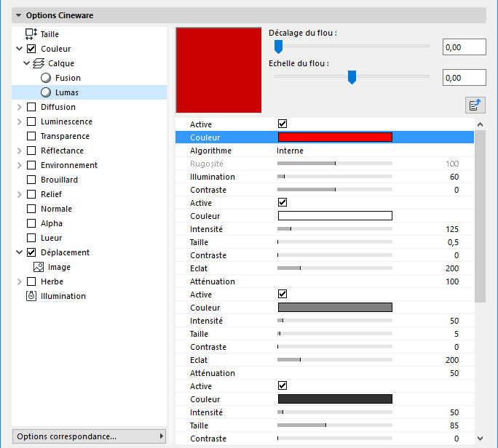This screenshot has width=498, height=448.
Task: Select the Image item label
Action: [x=59, y=267]
